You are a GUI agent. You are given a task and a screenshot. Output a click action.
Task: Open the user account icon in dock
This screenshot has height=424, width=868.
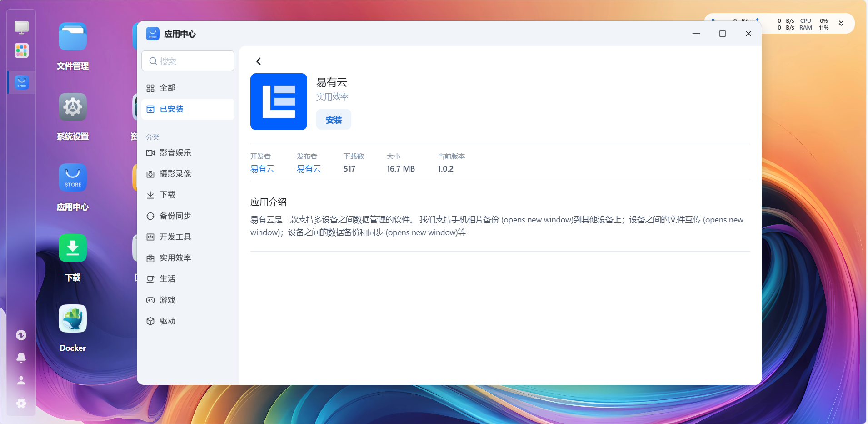[x=21, y=380]
